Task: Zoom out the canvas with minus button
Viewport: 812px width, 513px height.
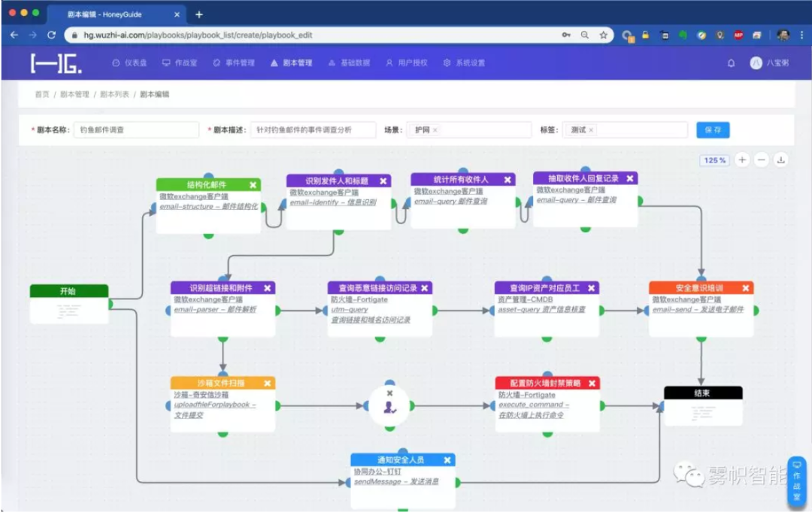Action: [x=762, y=159]
